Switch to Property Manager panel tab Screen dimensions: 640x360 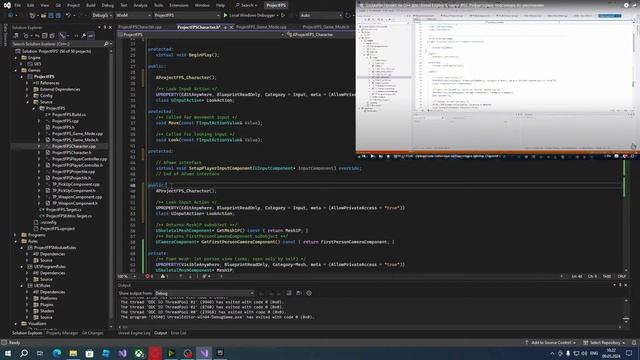[62, 333]
